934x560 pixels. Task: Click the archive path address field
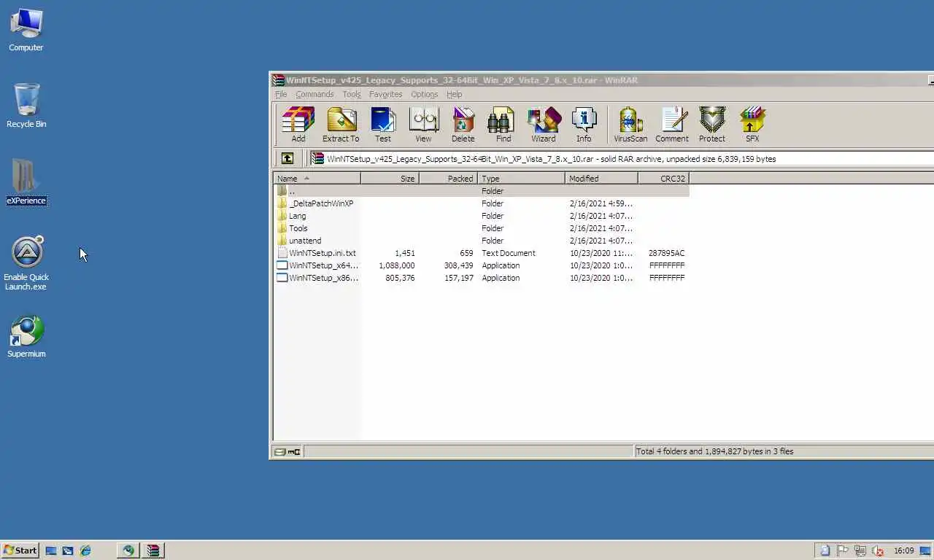coord(622,158)
